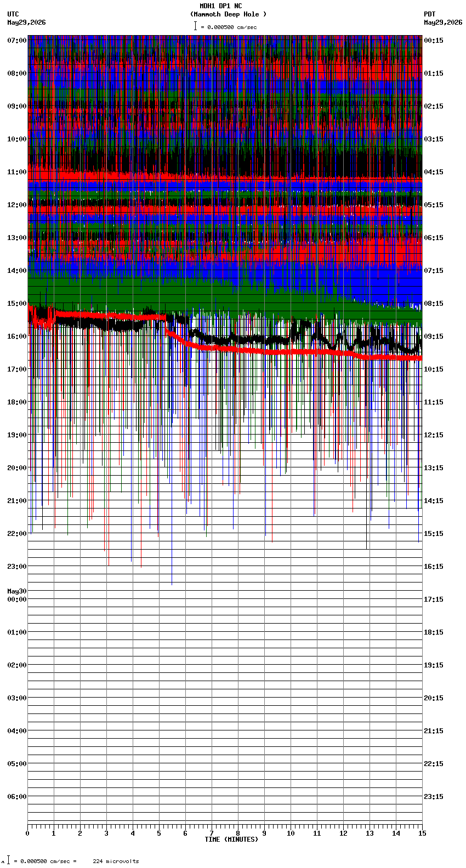Click the '19:00' UTC time label
This screenshot has width=466, height=868.
pos(17,435)
